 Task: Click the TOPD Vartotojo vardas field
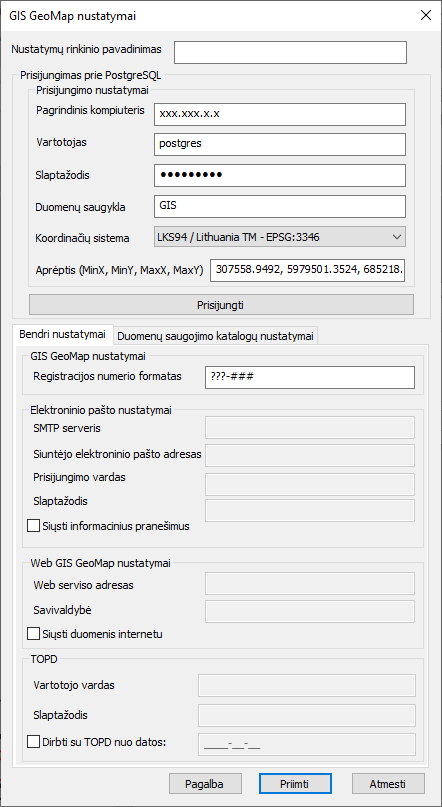[307, 685]
